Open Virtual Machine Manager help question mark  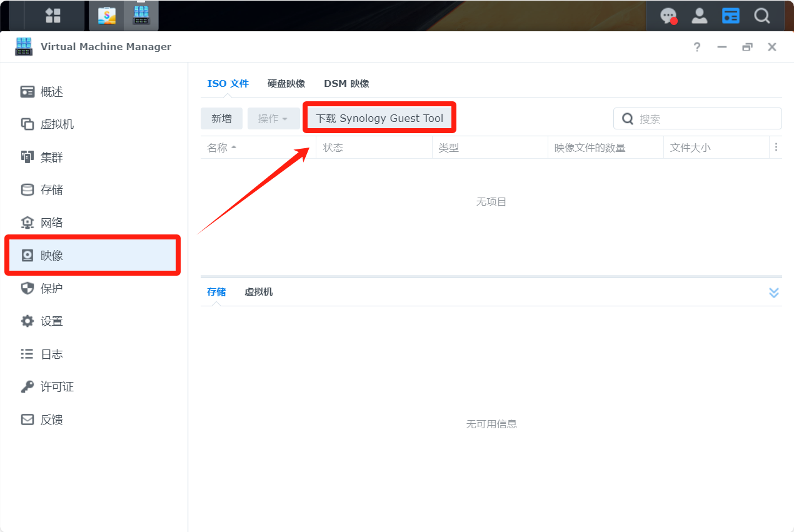coord(697,47)
